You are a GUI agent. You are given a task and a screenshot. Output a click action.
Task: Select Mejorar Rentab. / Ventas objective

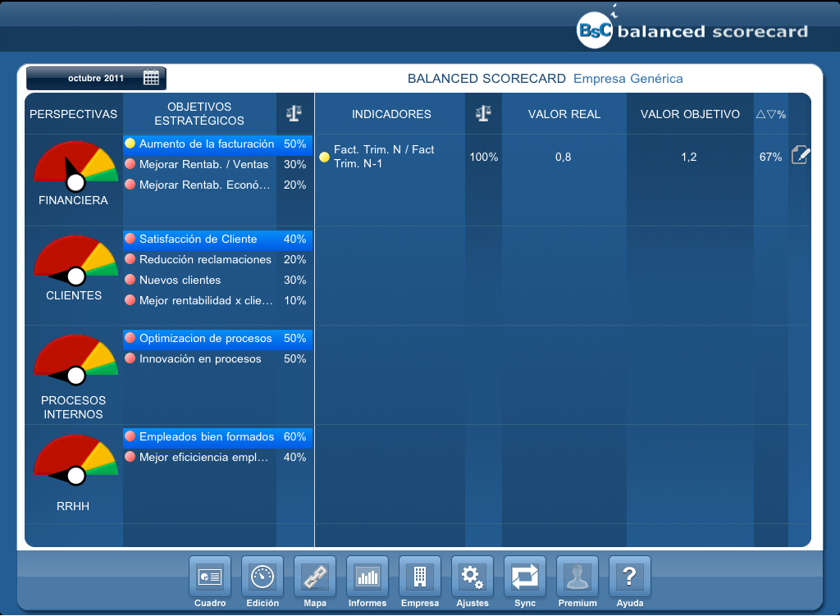pyautogui.click(x=203, y=165)
